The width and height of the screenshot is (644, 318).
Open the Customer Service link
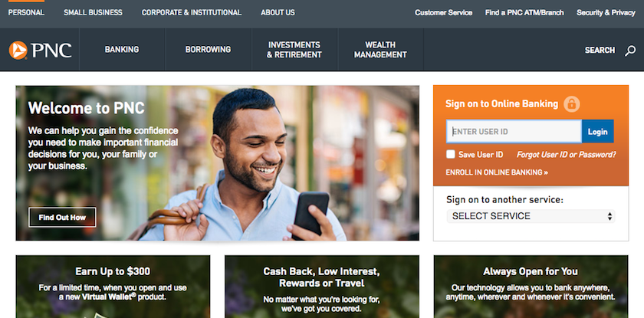(x=444, y=13)
